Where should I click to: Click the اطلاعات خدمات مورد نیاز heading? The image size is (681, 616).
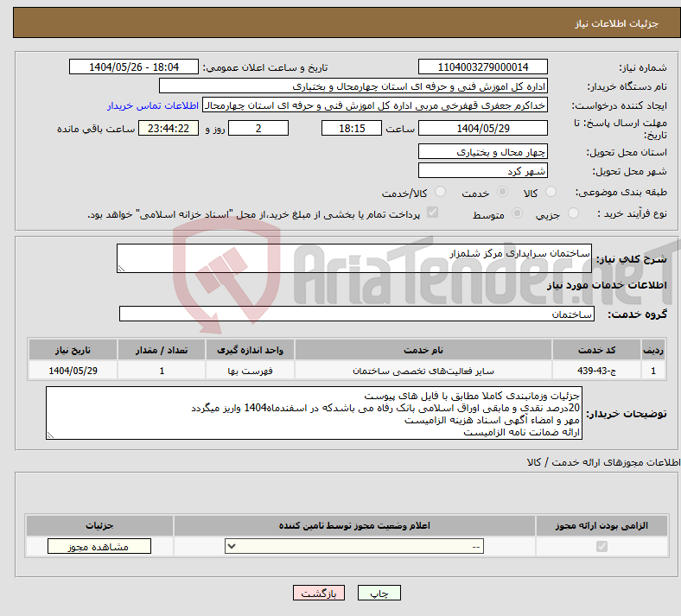(607, 285)
